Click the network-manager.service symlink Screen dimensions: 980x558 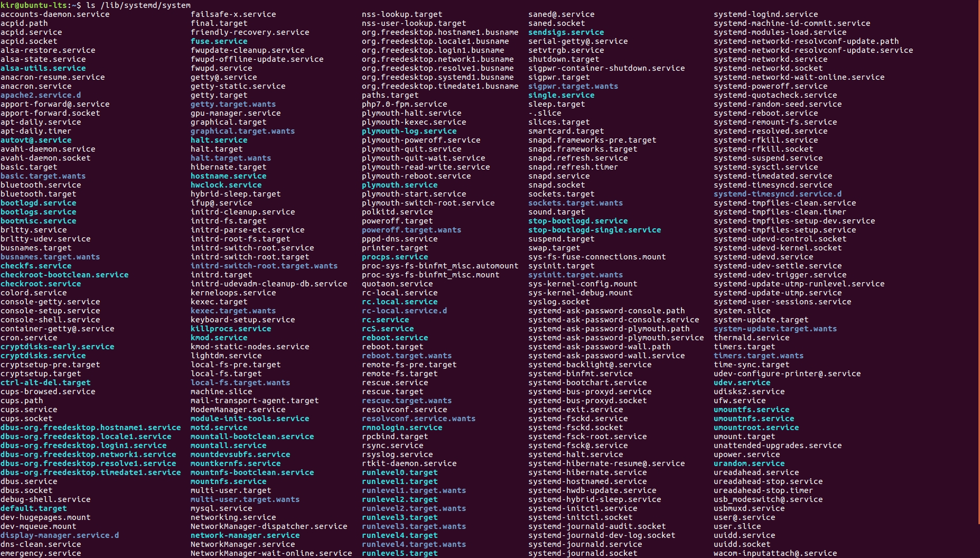coord(245,535)
